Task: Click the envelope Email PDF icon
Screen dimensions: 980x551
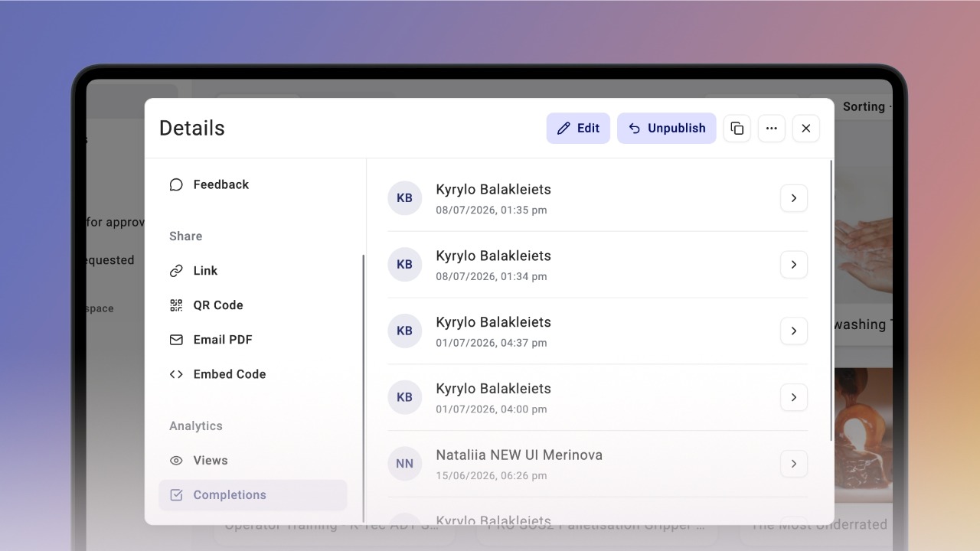Action: (x=176, y=340)
